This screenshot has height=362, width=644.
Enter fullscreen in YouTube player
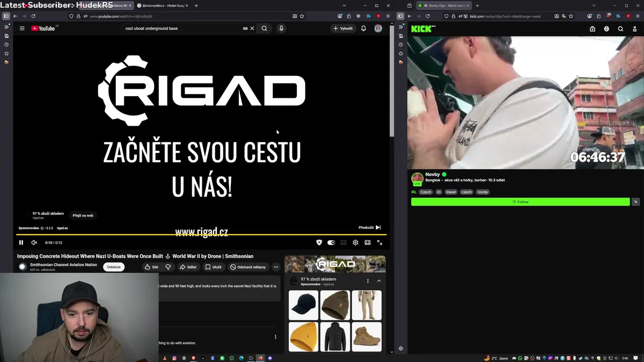pos(380,242)
